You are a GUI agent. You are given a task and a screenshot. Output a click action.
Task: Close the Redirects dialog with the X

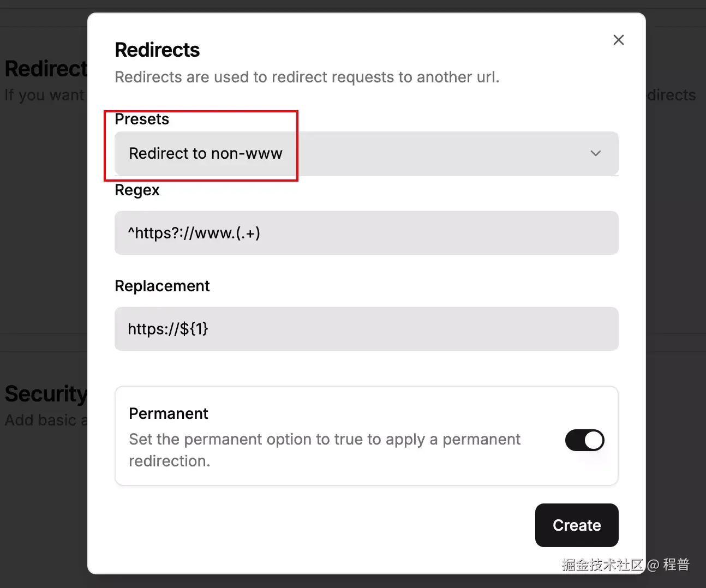pyautogui.click(x=618, y=39)
